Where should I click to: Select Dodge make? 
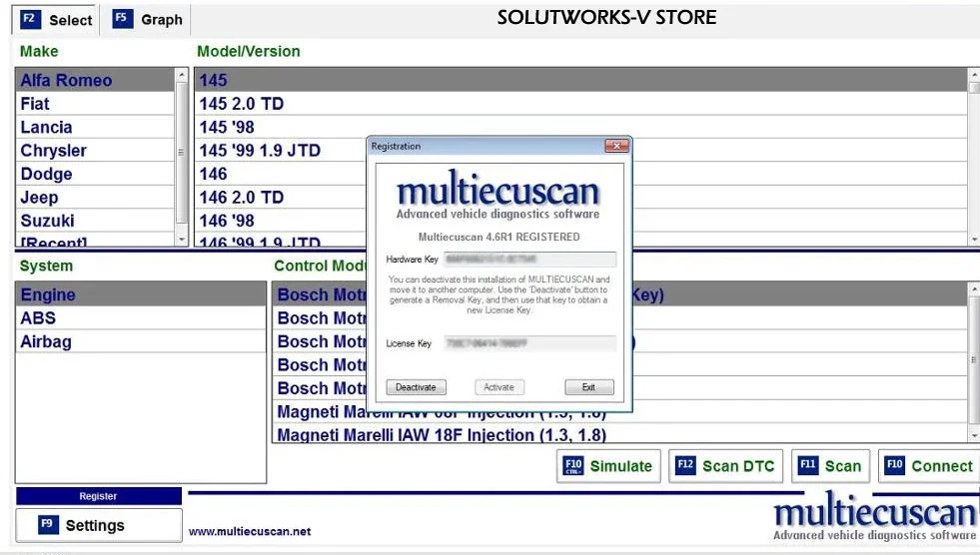coord(94,174)
